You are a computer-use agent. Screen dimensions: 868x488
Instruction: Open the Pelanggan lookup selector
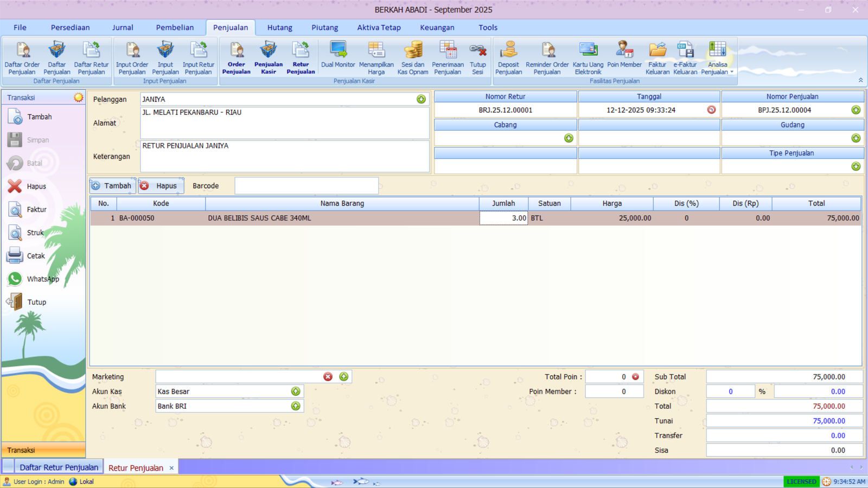tap(420, 99)
